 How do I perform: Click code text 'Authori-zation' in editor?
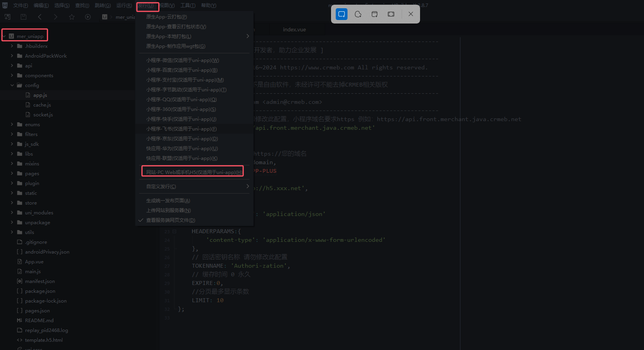coord(259,266)
